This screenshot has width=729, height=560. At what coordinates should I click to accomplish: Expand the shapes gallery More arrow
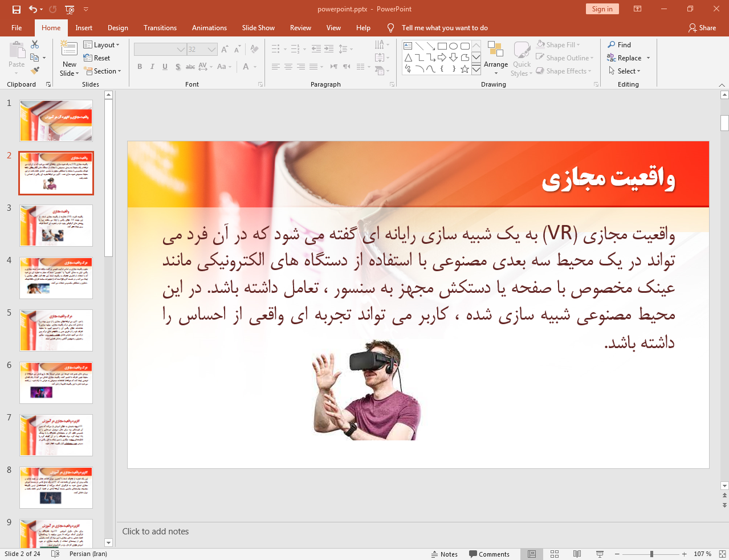click(476, 70)
